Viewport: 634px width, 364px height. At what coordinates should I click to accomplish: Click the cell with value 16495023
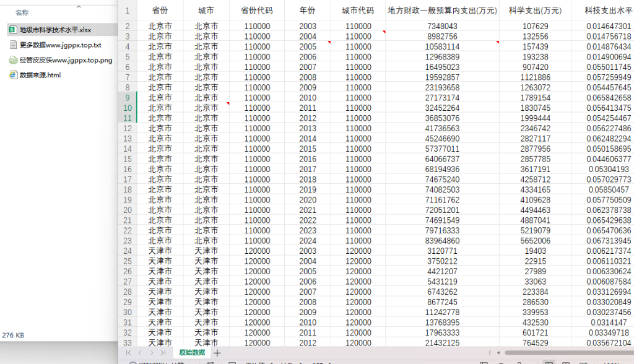point(442,67)
